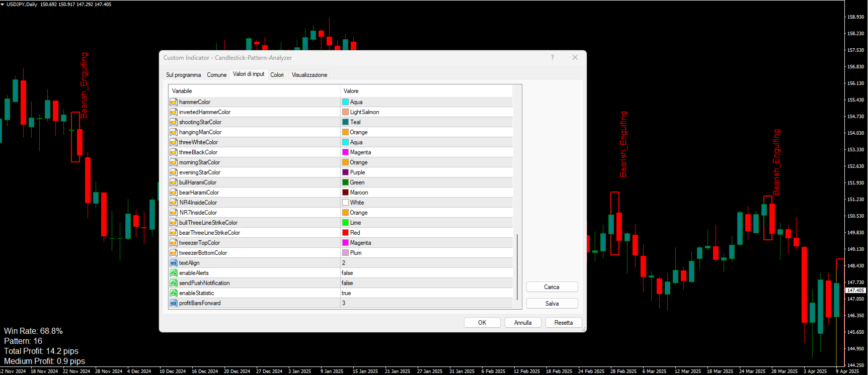
Task: Click the shootingStarColor row icon
Action: click(x=173, y=122)
